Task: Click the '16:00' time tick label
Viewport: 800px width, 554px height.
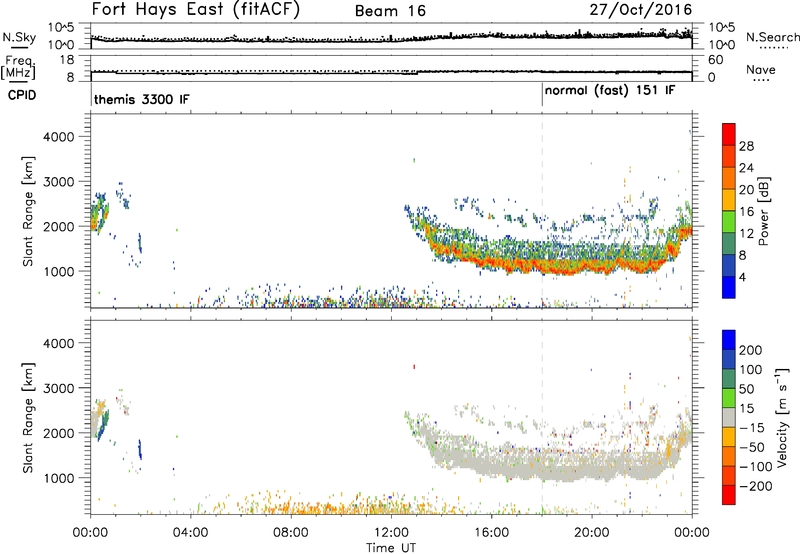Action: coord(491,533)
